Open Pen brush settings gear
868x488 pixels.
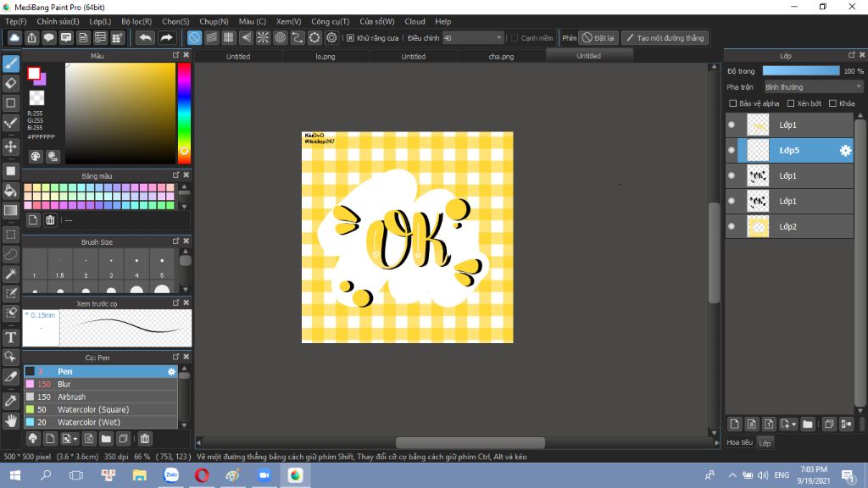click(171, 372)
